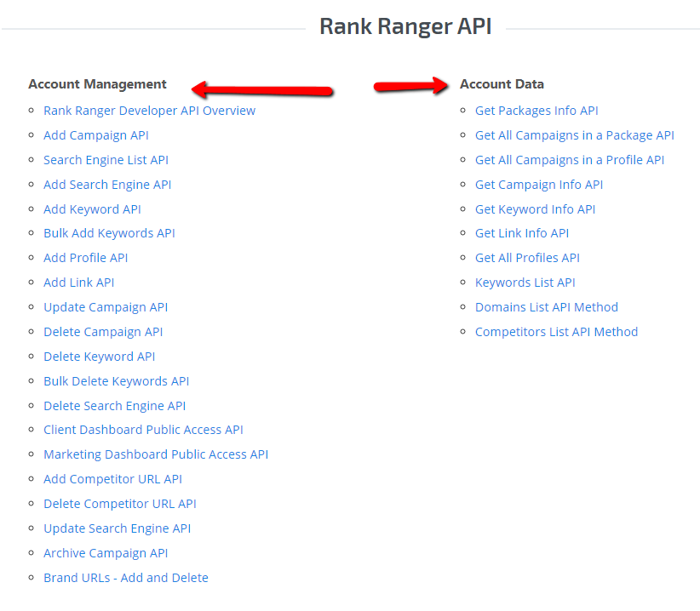Go to Add Search Engine API

[107, 185]
